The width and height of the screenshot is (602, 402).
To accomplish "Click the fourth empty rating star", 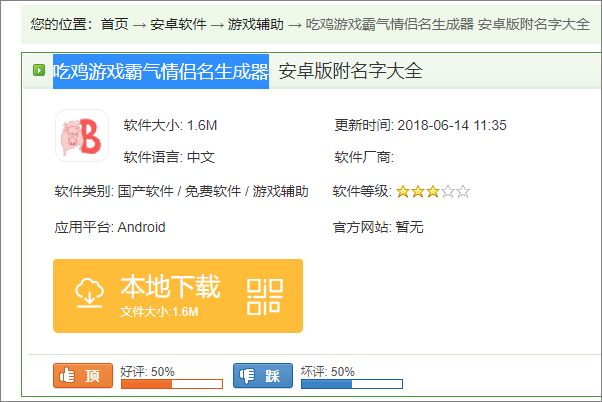I will (448, 191).
